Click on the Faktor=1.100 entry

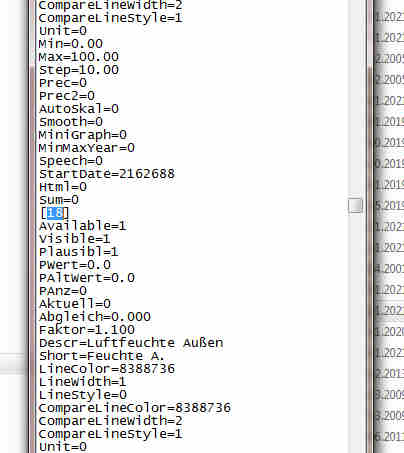coord(87,330)
